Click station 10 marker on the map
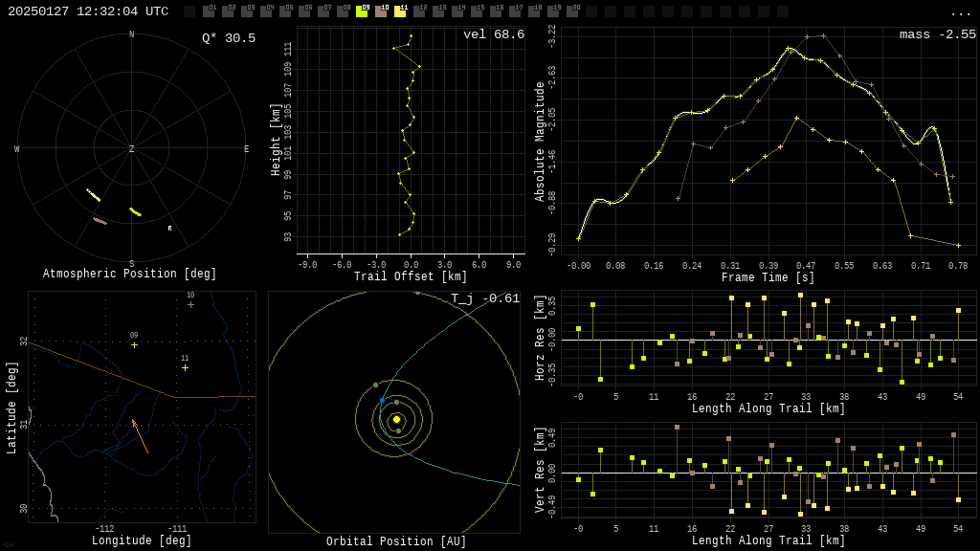 tap(190, 304)
